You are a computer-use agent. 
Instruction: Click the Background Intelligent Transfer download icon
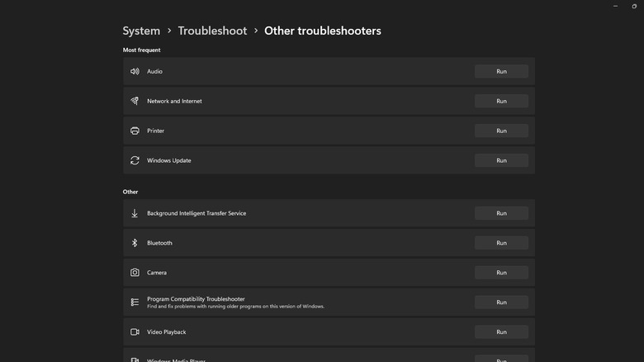pyautogui.click(x=135, y=213)
